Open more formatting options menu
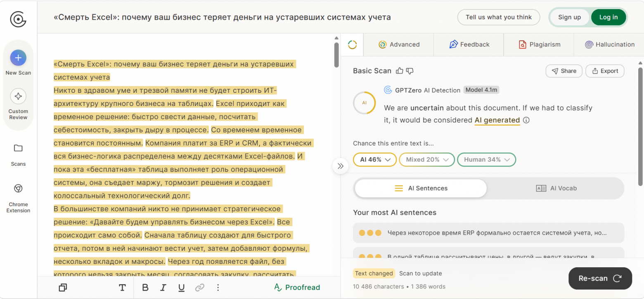Image resolution: width=644 pixels, height=299 pixels. coord(218,287)
